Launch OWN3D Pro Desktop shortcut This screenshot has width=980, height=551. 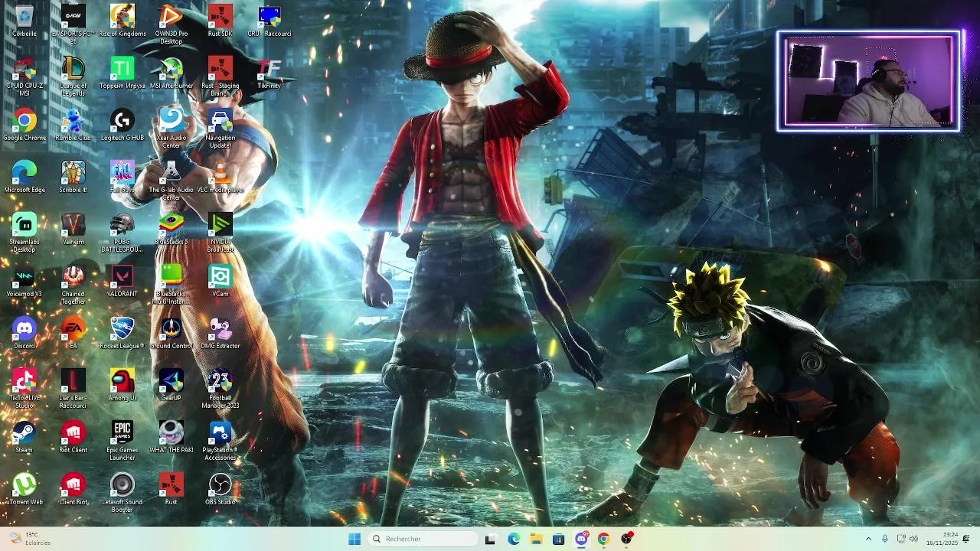pyautogui.click(x=171, y=24)
